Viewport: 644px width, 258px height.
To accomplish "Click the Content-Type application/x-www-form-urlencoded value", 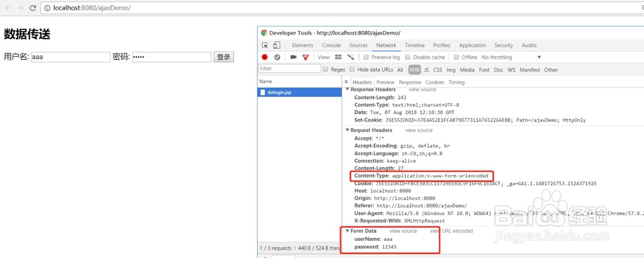I will tap(440, 176).
